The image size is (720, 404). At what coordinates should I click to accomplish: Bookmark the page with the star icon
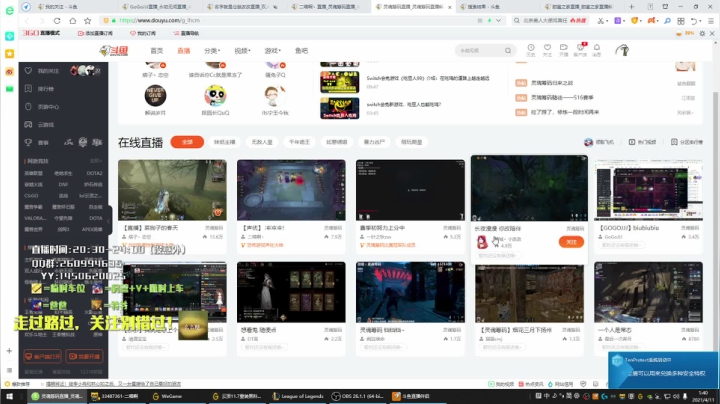click(x=88, y=21)
